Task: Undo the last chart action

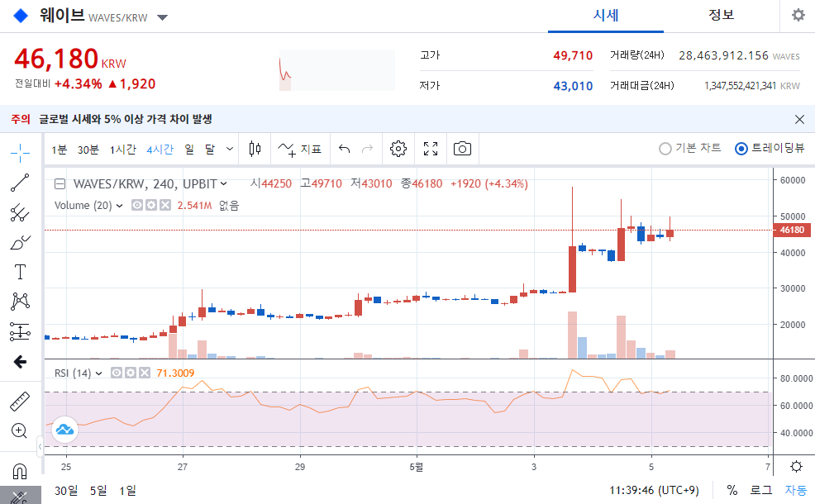Action: pyautogui.click(x=344, y=149)
